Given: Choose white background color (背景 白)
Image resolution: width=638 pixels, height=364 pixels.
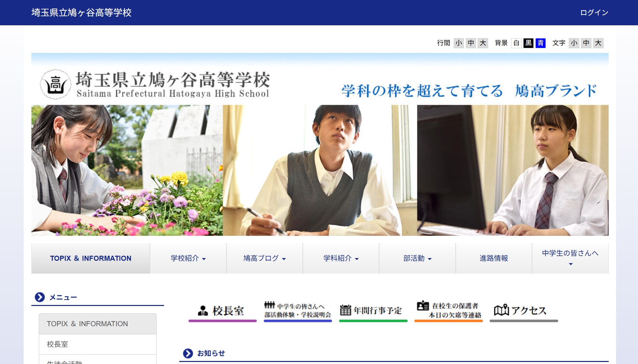Looking at the screenshot, I should tap(516, 43).
